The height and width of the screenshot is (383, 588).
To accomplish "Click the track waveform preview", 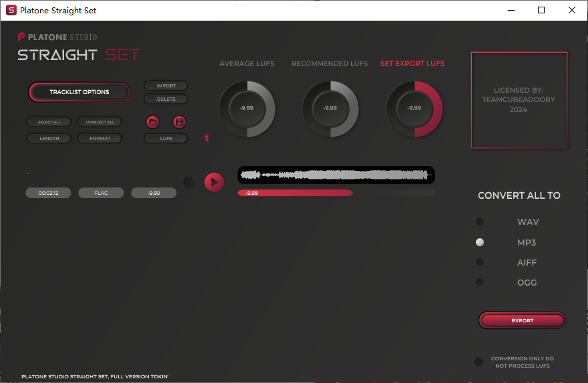I will click(336, 175).
